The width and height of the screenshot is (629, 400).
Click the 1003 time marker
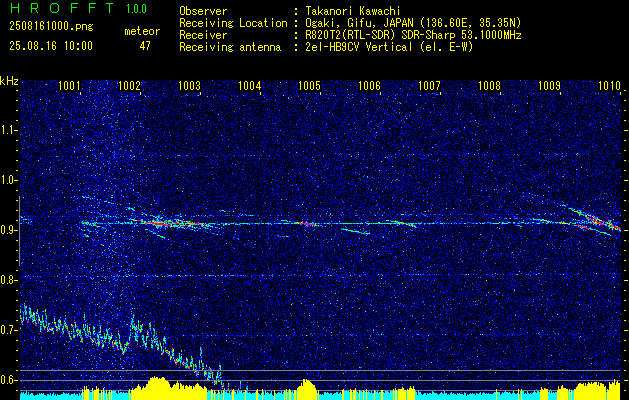189,85
